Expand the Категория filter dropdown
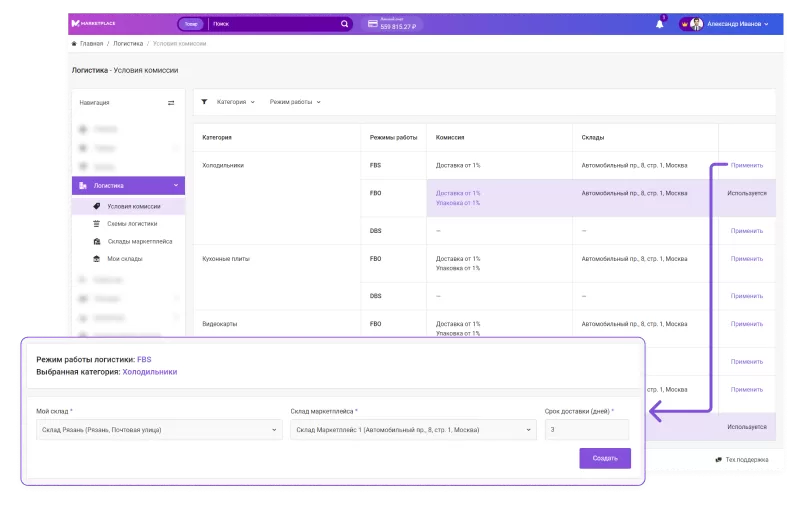This screenshot has height=515, width=804. click(236, 102)
